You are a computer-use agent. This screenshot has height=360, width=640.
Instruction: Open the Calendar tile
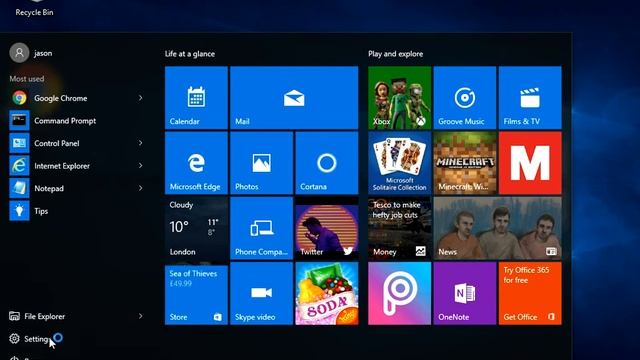click(196, 98)
